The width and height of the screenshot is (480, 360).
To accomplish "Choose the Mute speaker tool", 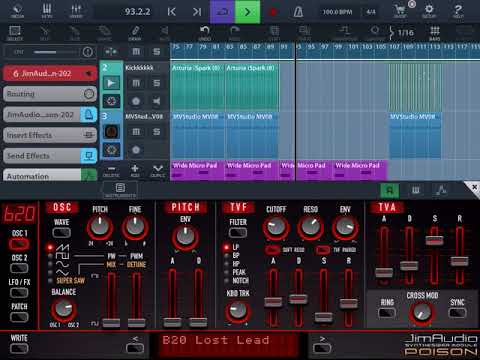I will click(x=164, y=33).
